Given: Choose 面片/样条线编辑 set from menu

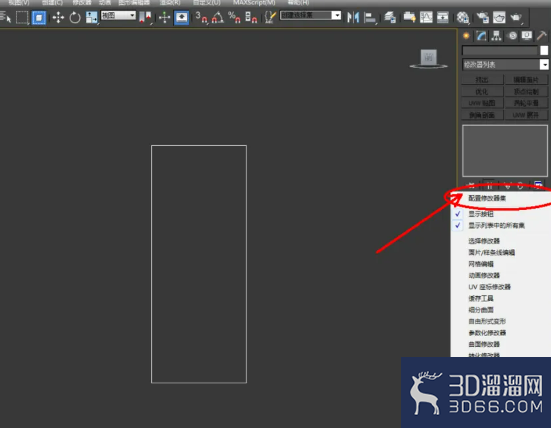Looking at the screenshot, I should pos(491,252).
